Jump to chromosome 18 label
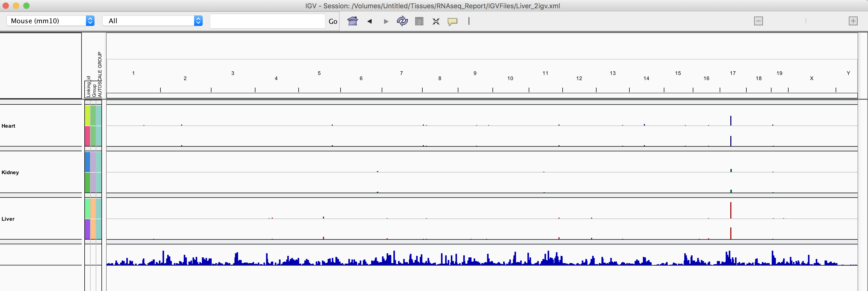The image size is (868, 291). (759, 78)
